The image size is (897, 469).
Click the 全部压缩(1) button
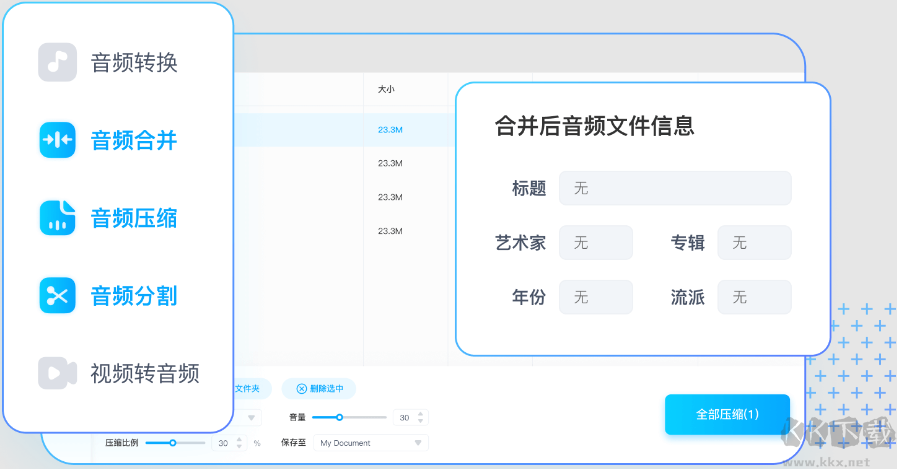[727, 414]
